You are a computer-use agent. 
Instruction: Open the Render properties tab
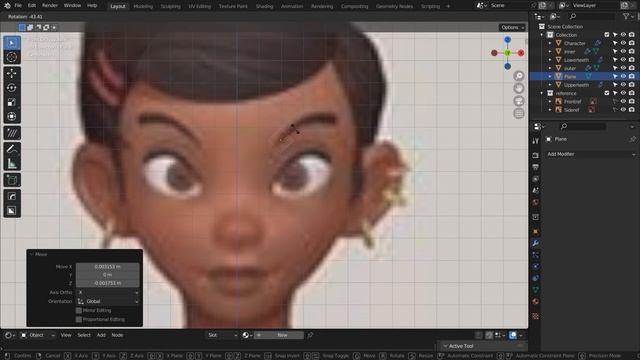[536, 156]
